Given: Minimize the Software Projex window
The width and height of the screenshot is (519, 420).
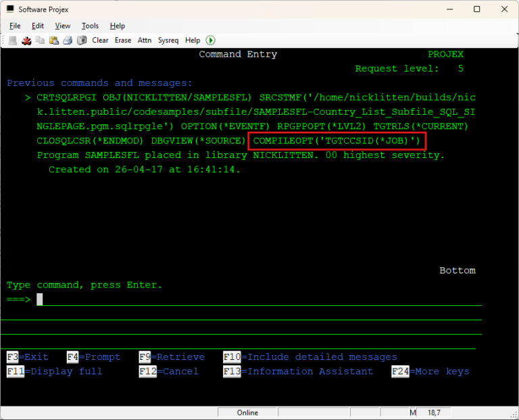Looking at the screenshot, I should pos(449,9).
